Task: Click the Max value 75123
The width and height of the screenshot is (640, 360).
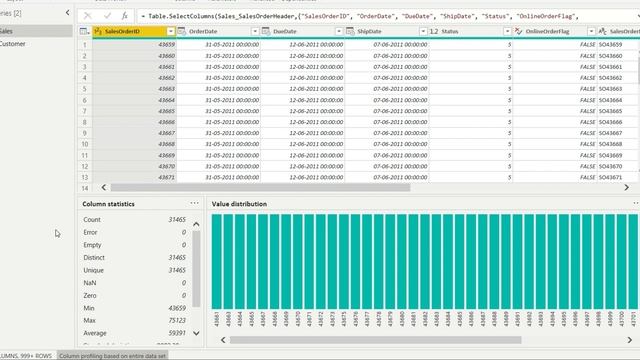Action: [x=177, y=320]
